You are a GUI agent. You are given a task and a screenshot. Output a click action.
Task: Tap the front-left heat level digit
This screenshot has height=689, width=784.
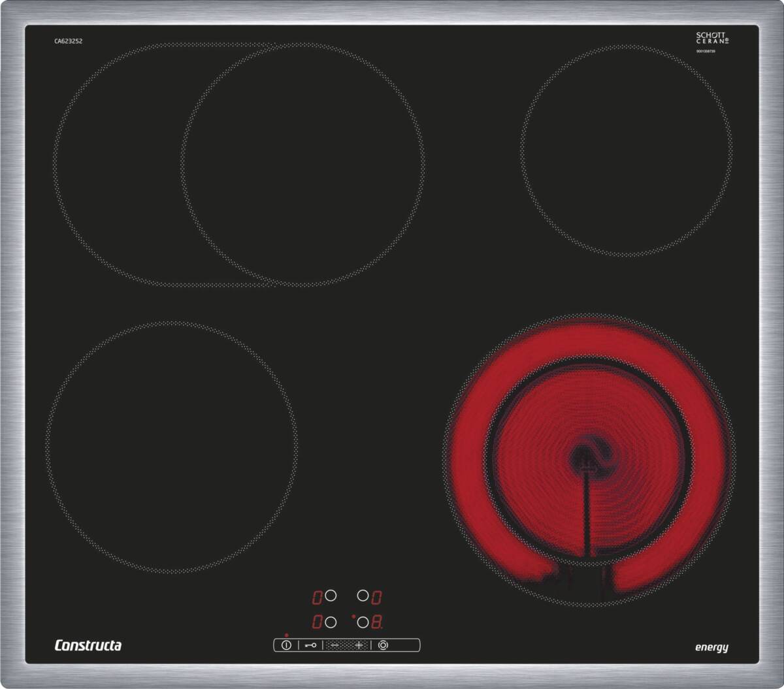pos(317,622)
